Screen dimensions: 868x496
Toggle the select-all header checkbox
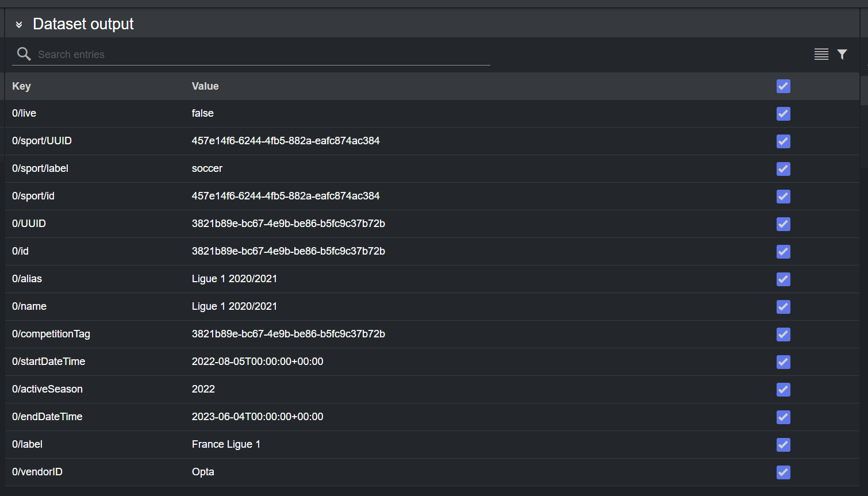[x=783, y=86]
